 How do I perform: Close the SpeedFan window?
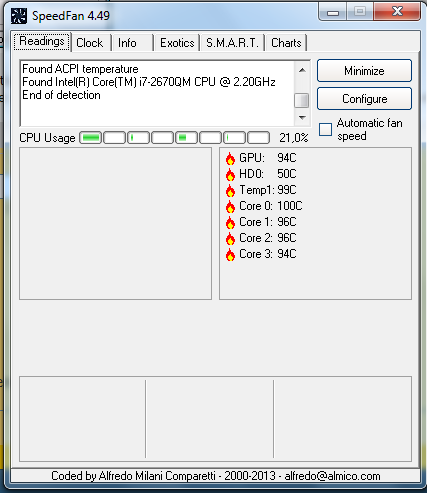(397, 12)
